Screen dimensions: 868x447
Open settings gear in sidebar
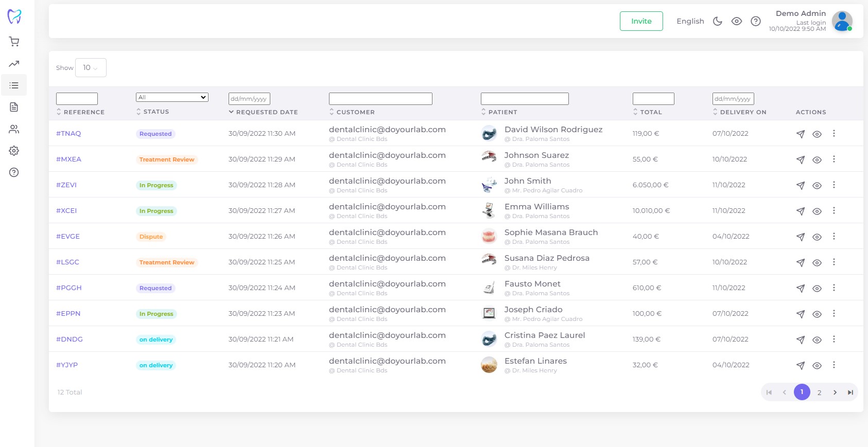[x=14, y=151]
